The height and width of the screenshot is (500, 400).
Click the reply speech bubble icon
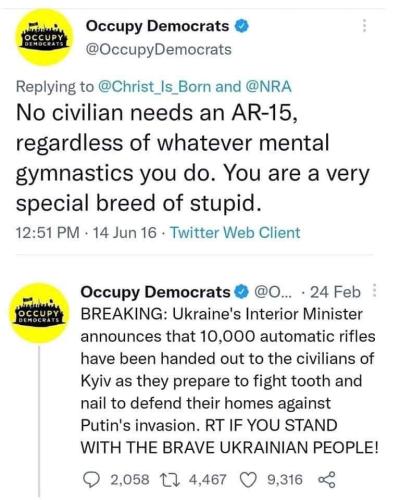pos(91,479)
